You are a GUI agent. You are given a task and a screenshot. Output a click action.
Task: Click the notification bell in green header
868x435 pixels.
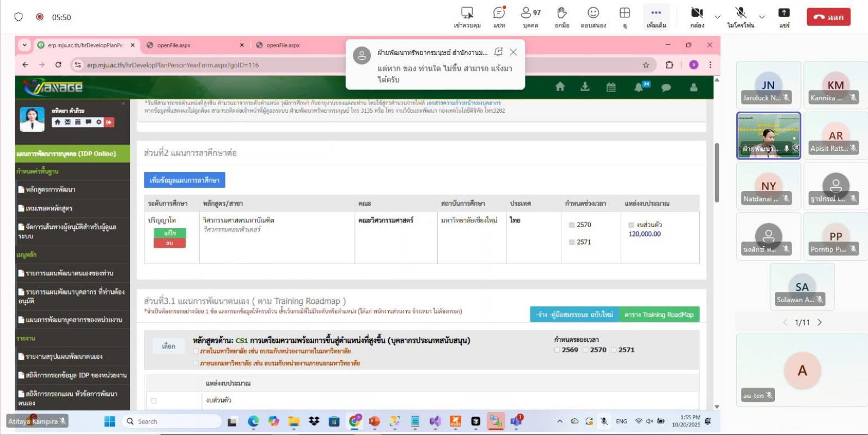pos(639,87)
